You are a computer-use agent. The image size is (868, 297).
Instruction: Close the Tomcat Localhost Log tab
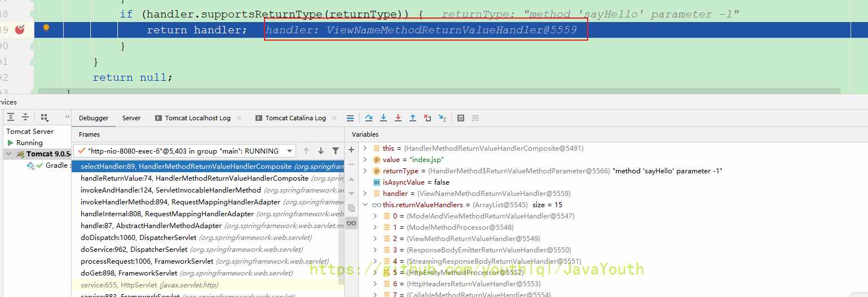coord(239,118)
